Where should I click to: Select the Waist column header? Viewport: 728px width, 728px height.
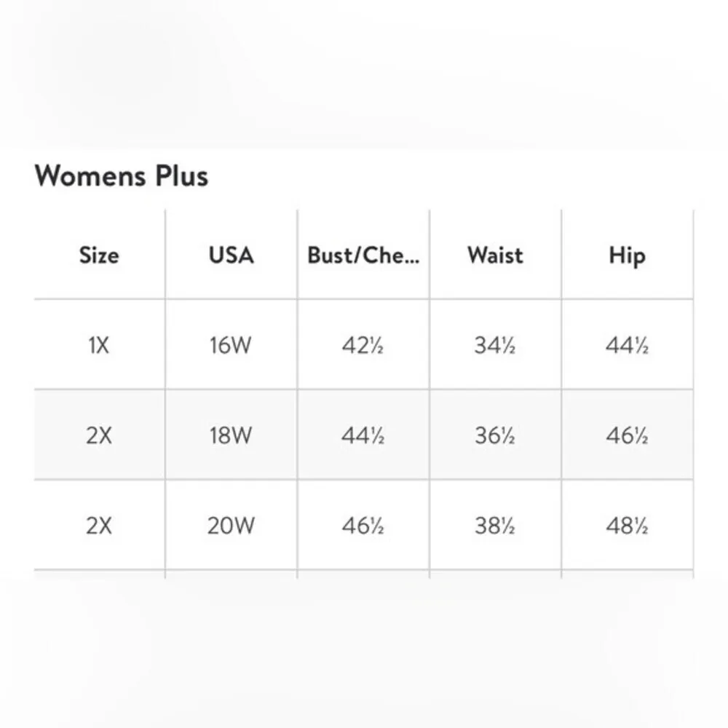495,256
